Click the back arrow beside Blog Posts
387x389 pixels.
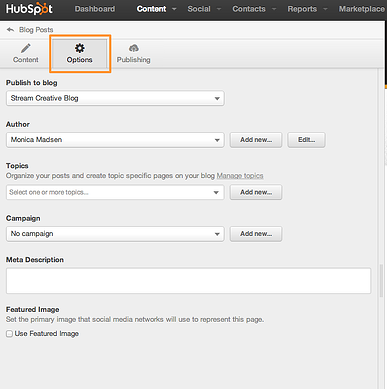pos(10,30)
